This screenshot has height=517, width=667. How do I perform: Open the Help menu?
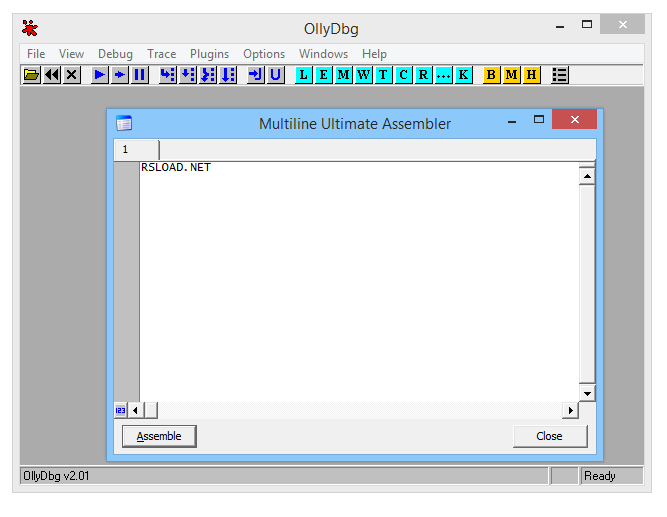(374, 54)
